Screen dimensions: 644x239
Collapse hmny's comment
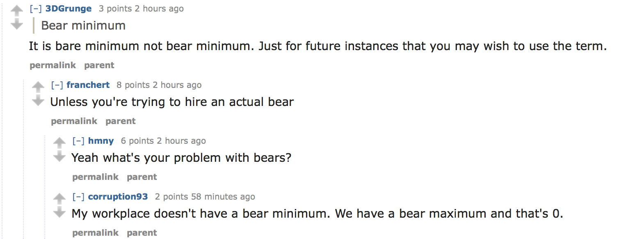pos(78,141)
